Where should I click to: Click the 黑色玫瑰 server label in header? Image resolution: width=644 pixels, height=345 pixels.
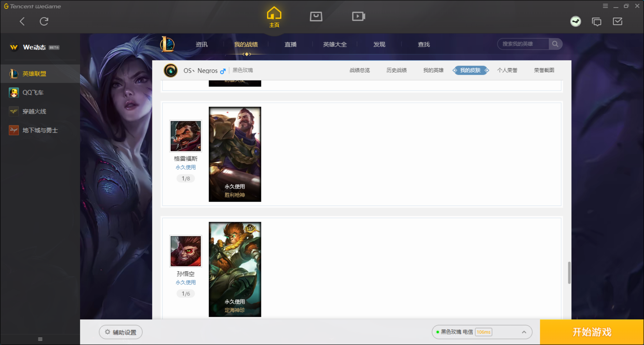tap(243, 70)
